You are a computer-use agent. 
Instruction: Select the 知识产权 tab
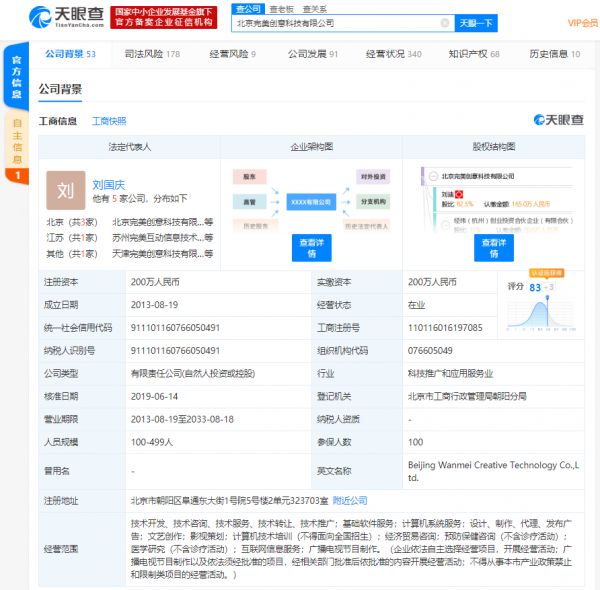coord(473,54)
